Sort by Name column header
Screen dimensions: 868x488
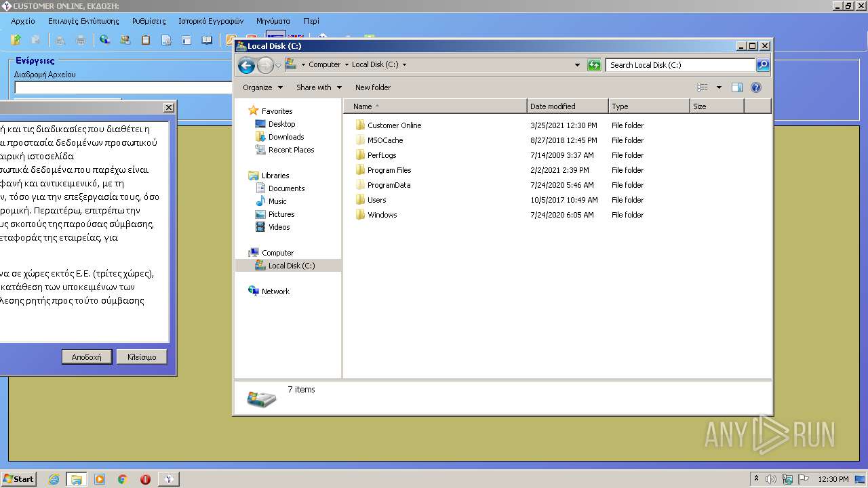(435, 106)
